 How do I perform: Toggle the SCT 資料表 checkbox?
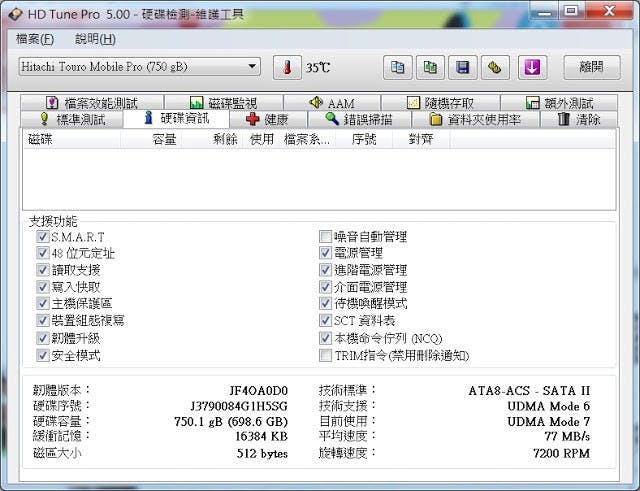(325, 320)
